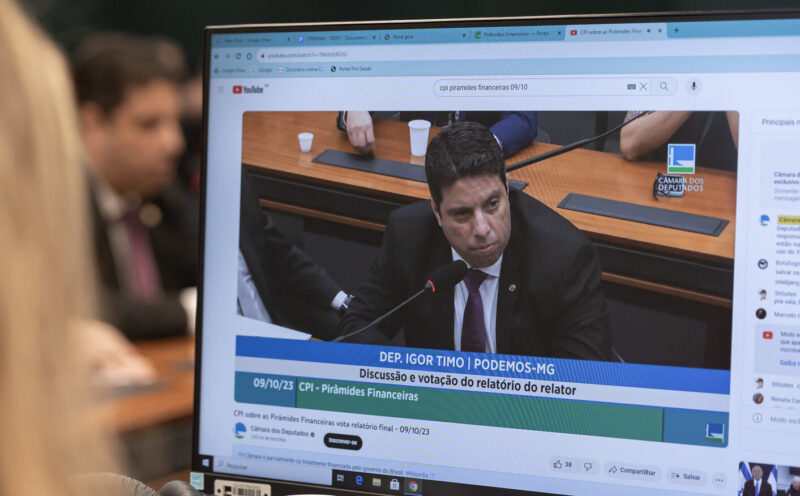The height and width of the screenshot is (496, 800).
Task: Go to YouTube home via logo
Action: [248, 89]
